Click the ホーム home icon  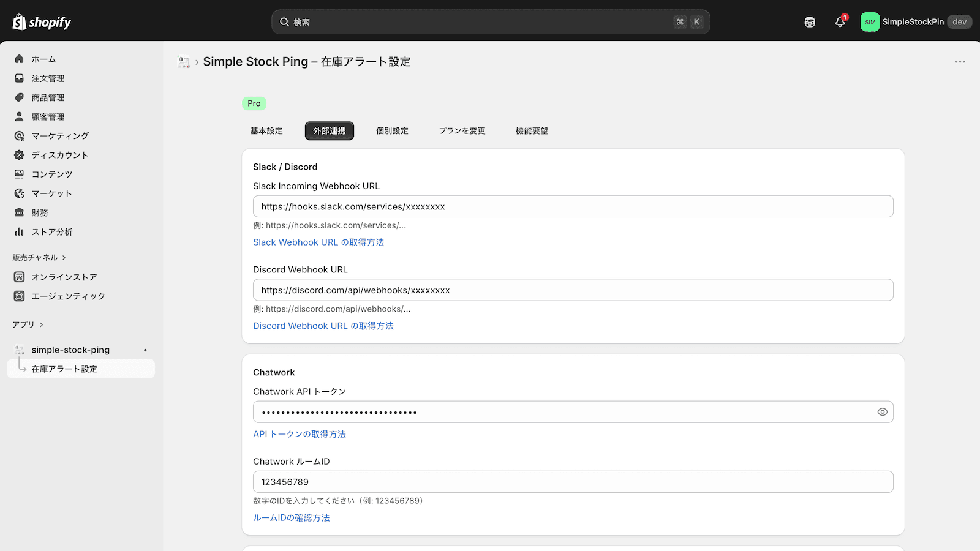point(20,59)
